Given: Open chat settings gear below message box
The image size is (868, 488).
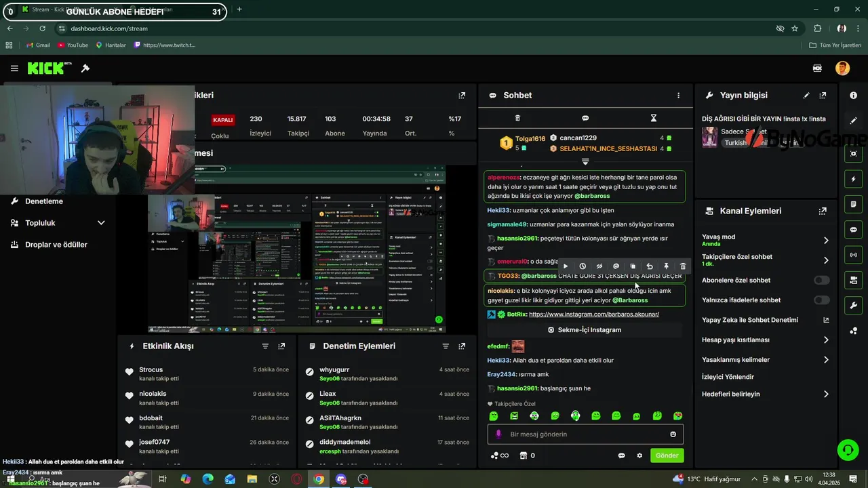Looking at the screenshot, I should [x=639, y=455].
